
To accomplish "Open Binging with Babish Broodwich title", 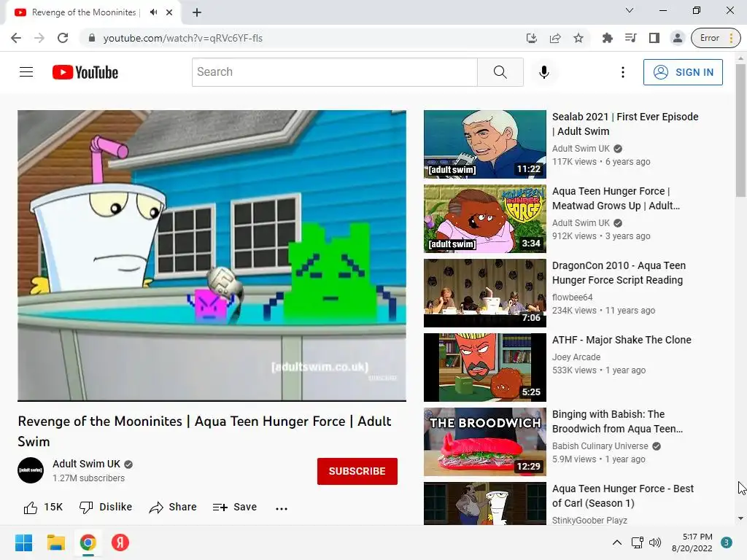I will pos(617,421).
